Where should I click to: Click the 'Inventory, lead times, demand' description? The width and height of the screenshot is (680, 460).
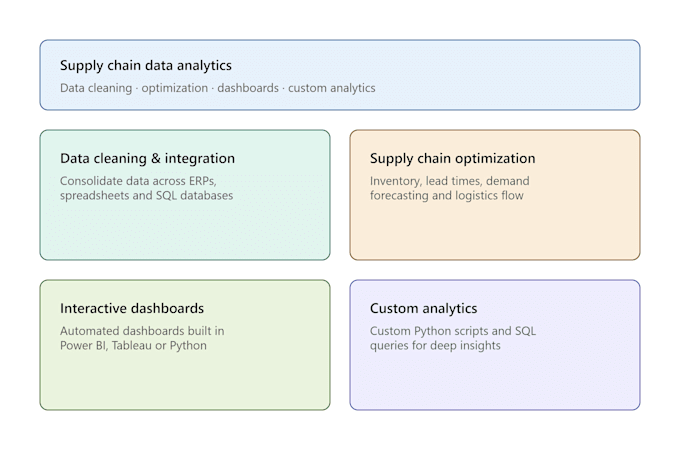point(450,181)
